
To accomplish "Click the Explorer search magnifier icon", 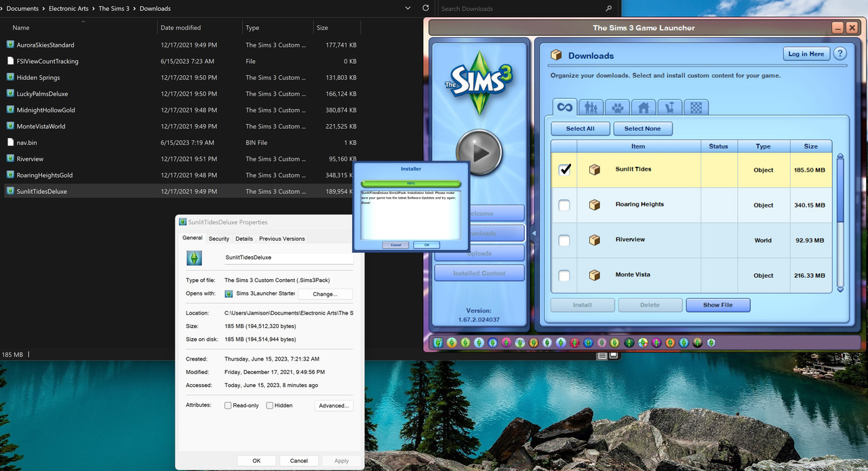I will pyautogui.click(x=608, y=9).
